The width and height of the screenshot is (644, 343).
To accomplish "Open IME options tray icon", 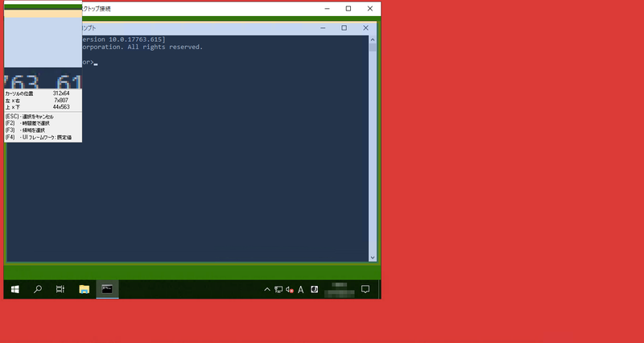I will click(x=314, y=290).
